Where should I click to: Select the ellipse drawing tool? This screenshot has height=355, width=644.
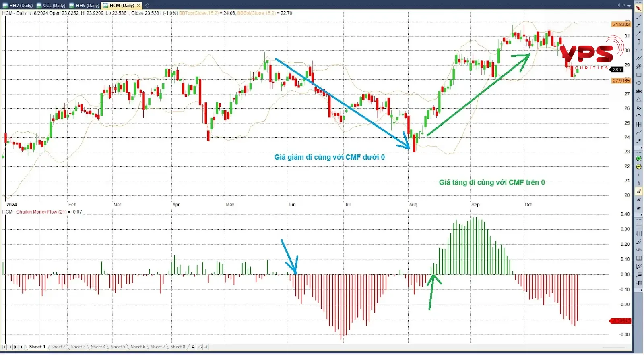click(638, 83)
